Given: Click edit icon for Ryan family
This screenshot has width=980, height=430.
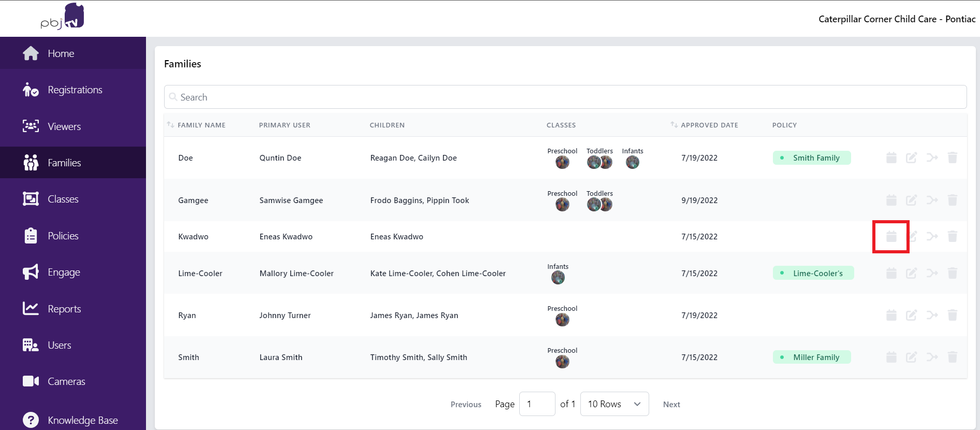Looking at the screenshot, I should click(911, 316).
